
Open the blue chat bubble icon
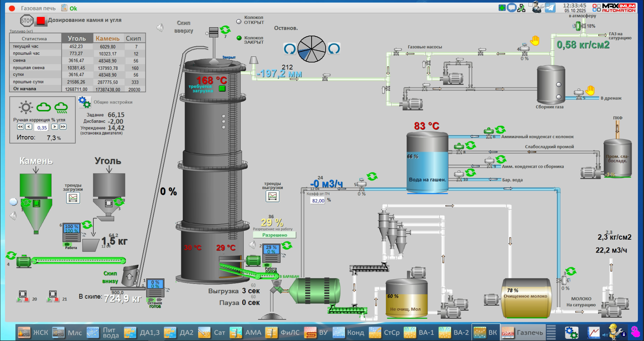point(512,8)
